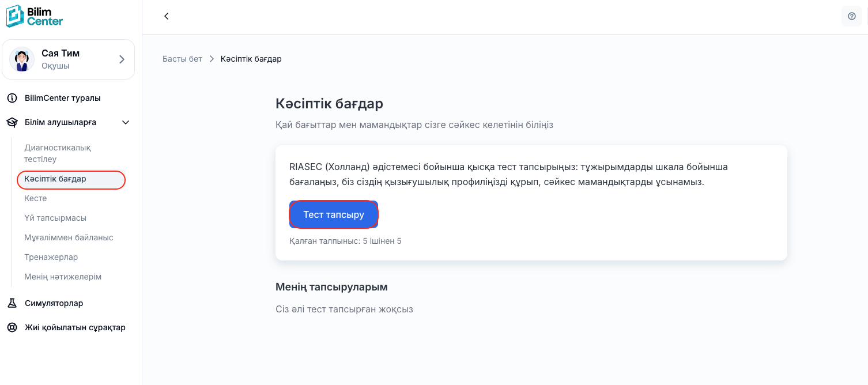Click the Кәсіптік бағдар breadcrumb
The width and height of the screenshot is (868, 385).
point(251,59)
